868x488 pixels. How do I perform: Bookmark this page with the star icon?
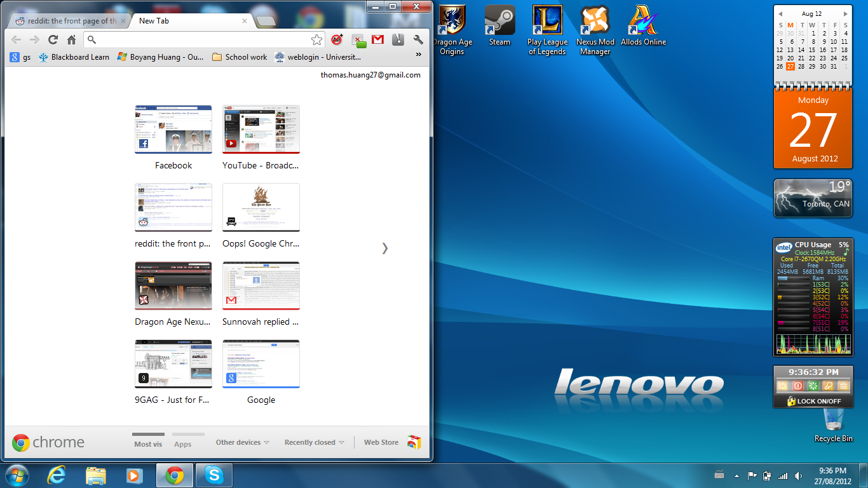point(316,40)
